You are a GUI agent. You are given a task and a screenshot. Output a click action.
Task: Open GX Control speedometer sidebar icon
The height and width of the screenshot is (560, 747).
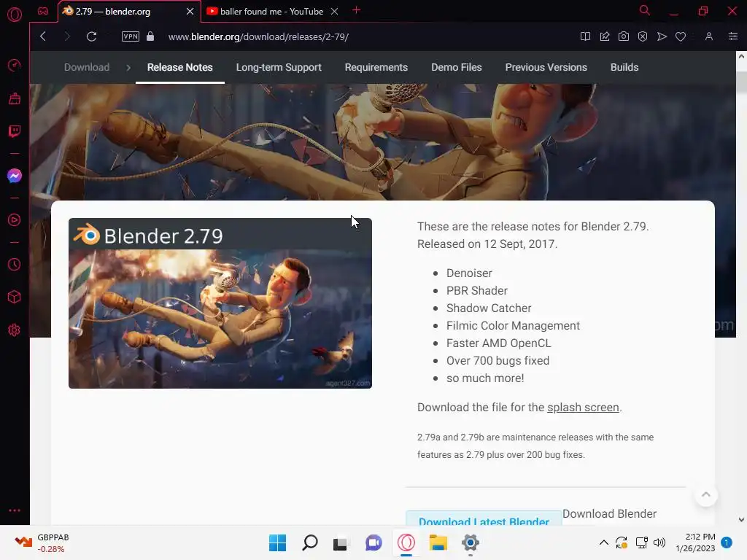(x=15, y=65)
